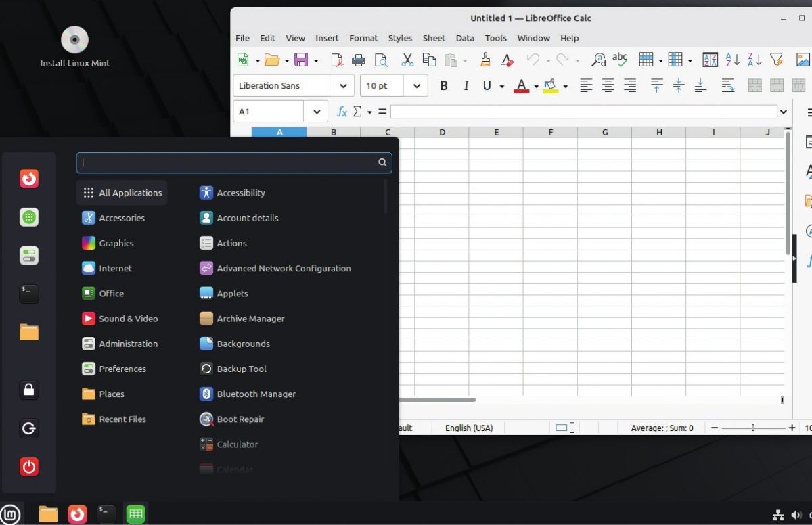Click the Mint menu search field

click(x=234, y=162)
